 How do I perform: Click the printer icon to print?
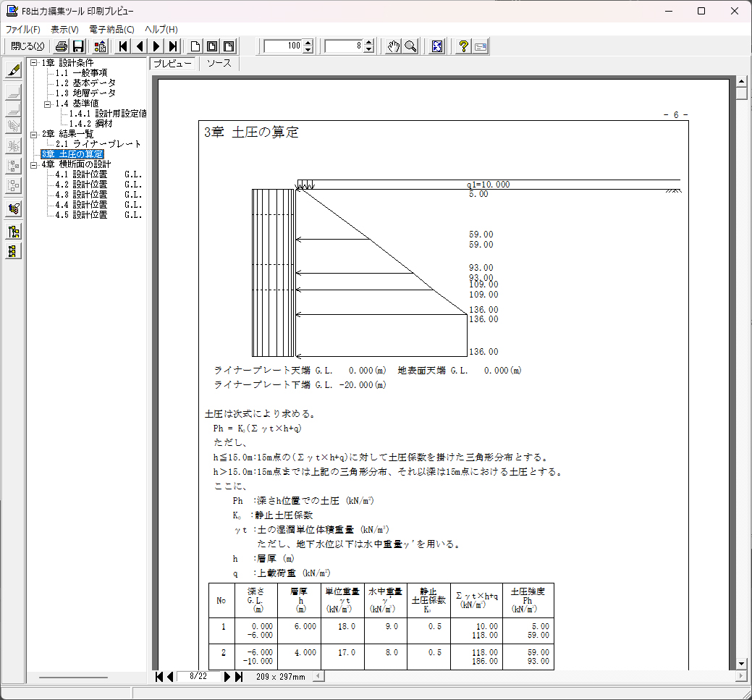(61, 46)
